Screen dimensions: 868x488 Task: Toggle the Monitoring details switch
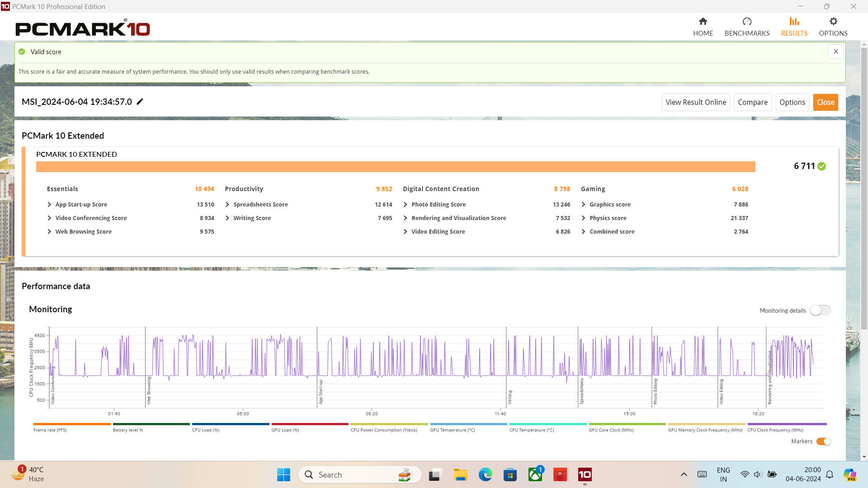[820, 310]
